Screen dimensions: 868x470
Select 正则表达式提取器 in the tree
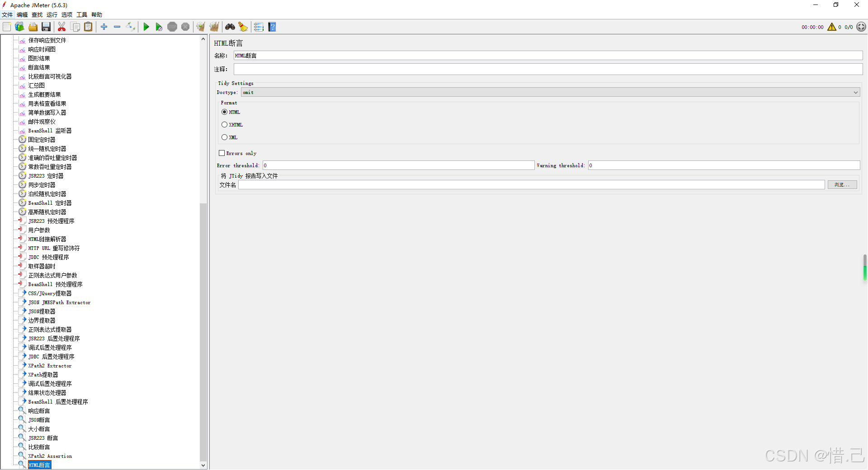pos(50,329)
